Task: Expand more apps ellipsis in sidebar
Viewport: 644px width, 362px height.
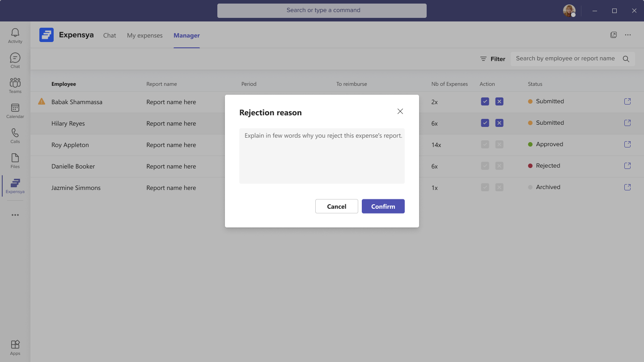Action: pyautogui.click(x=15, y=215)
